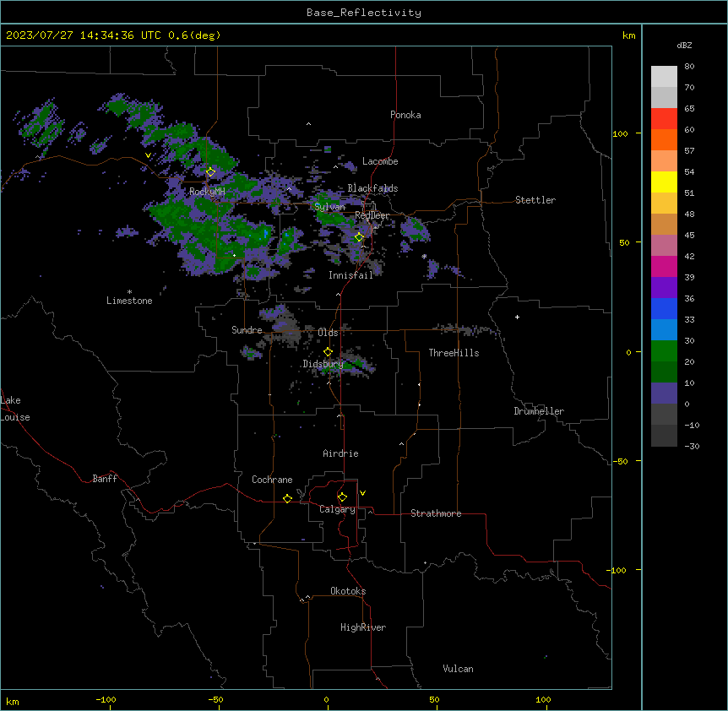Click the Calgary city label
The image size is (728, 711).
[337, 509]
